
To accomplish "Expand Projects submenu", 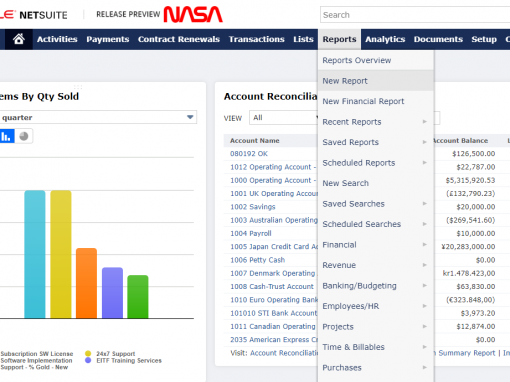I will [376, 327].
